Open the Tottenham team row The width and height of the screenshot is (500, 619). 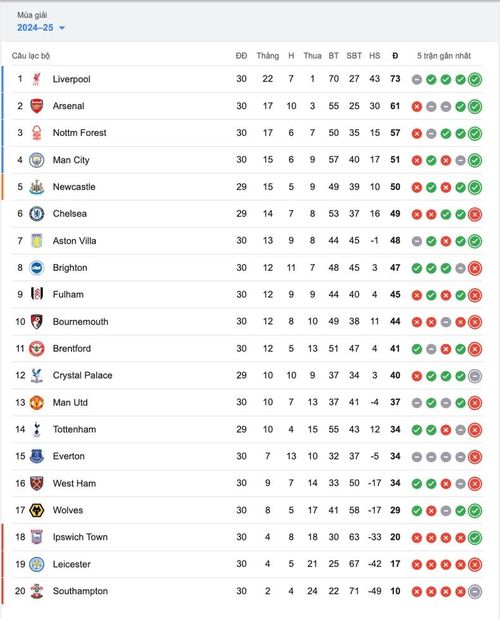coord(247,430)
